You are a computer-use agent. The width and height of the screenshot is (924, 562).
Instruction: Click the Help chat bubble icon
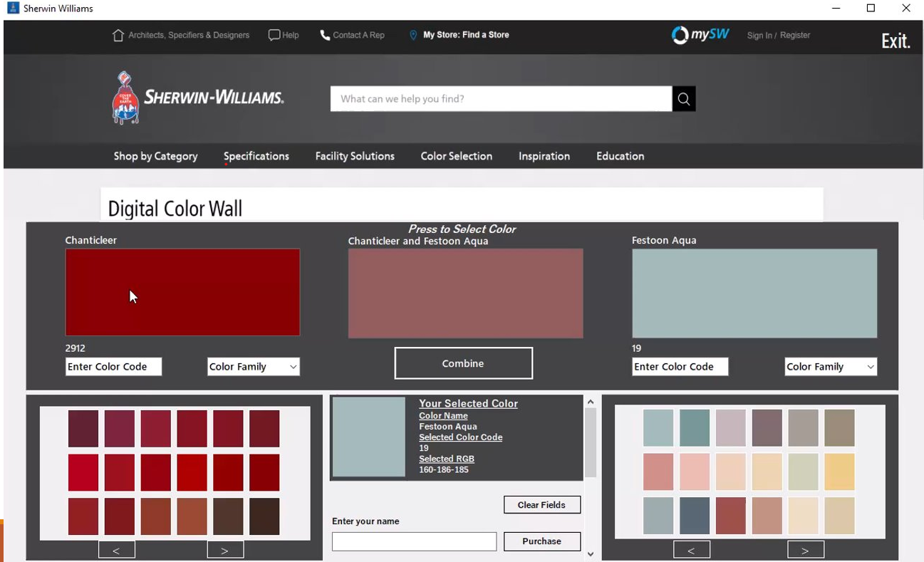pos(274,35)
